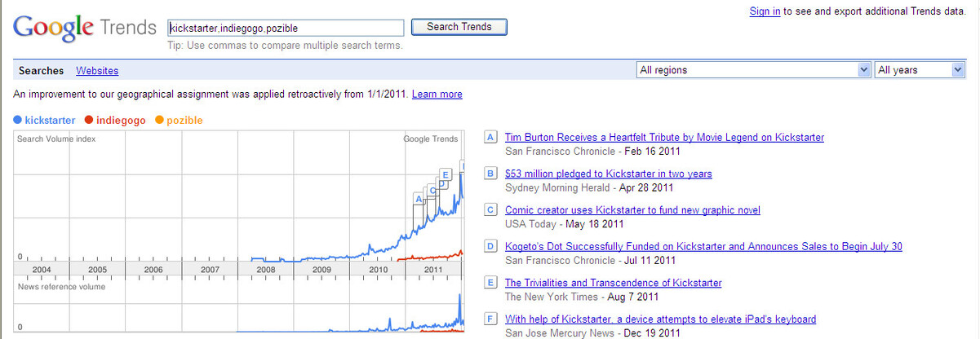Open Tim Burton Heartfelt Tribute article

point(664,137)
